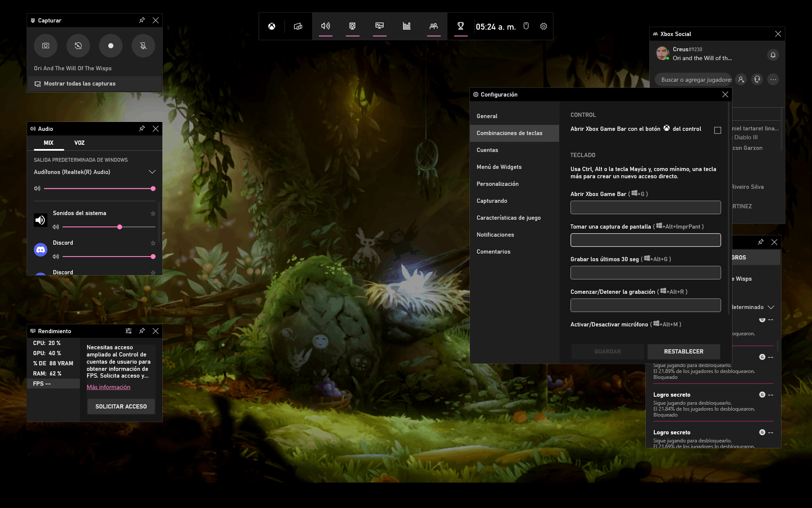Open the headset party icon in Xbox Social
Screen dimensions: 812x508
click(x=757, y=79)
